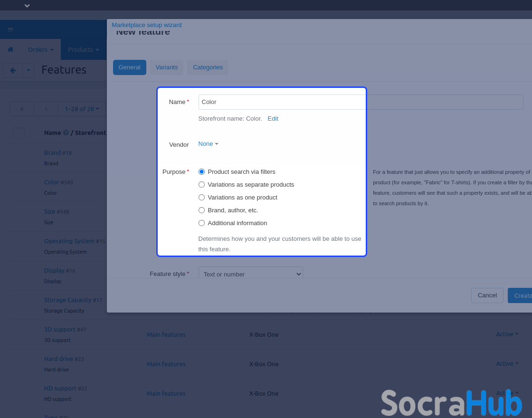Screen dimensions: 532x418
Task: Click the shopping cart icon in header
Action: tap(10, 29)
